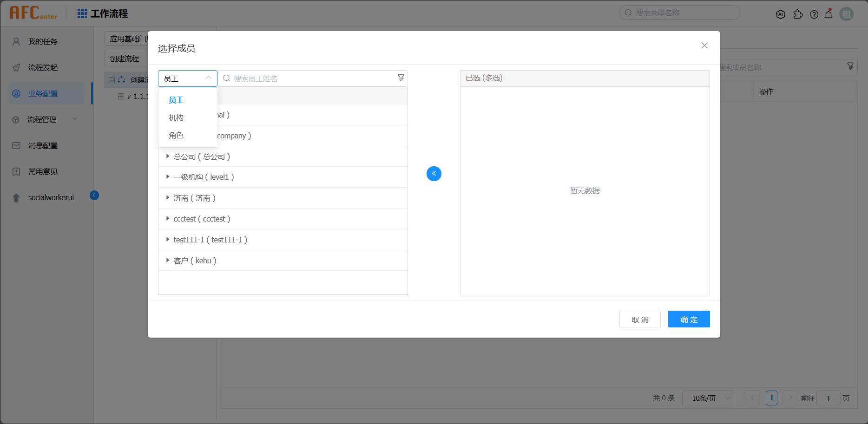The width and height of the screenshot is (868, 424).
Task: Select 机构 from the dropdown list
Action: tap(176, 118)
